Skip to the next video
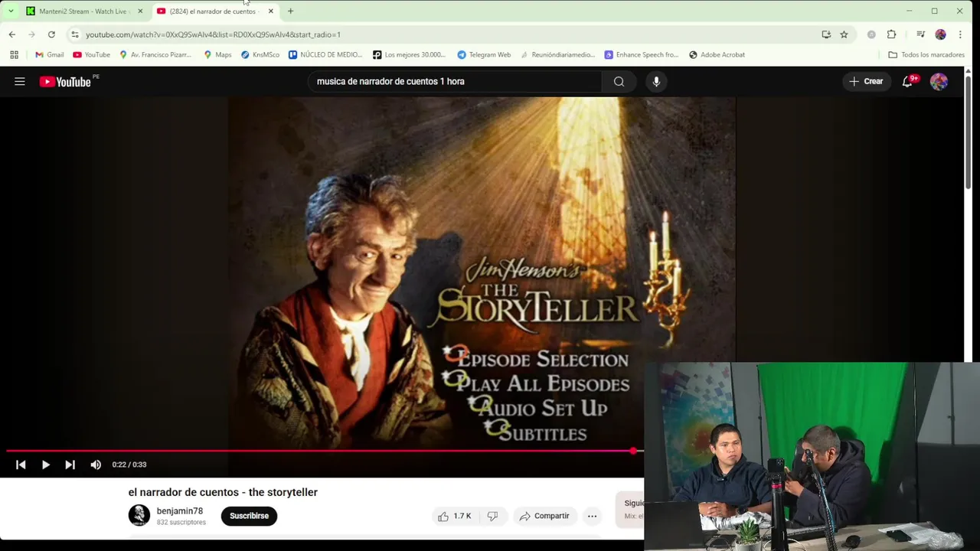This screenshot has height=551, width=980. click(x=70, y=465)
